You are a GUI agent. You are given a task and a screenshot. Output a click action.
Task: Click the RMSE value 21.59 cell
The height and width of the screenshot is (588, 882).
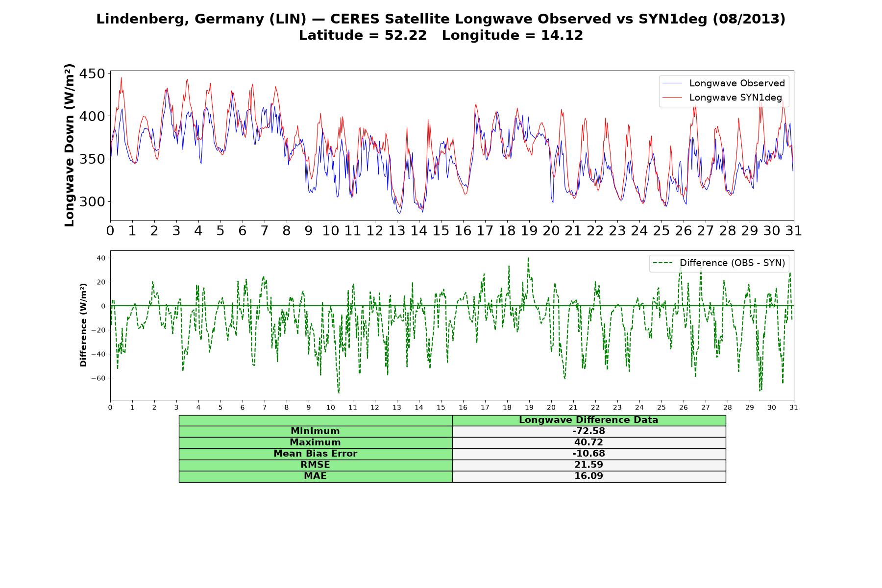click(x=588, y=465)
